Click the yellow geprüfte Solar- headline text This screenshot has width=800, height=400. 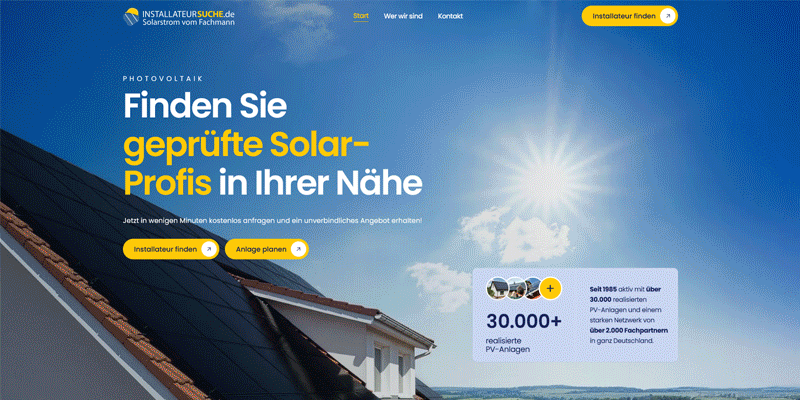click(246, 146)
